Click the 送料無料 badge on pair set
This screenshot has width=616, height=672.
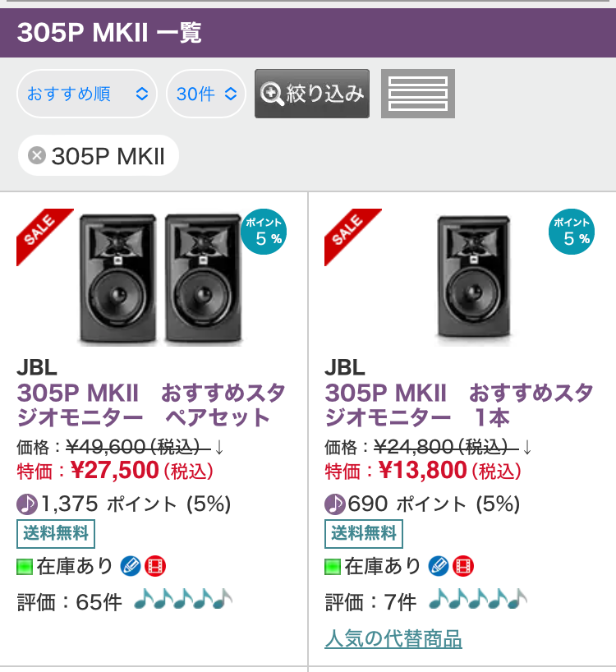56,534
